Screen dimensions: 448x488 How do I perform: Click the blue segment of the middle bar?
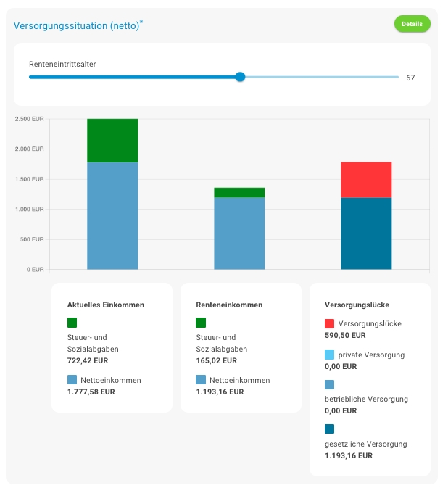tap(239, 233)
